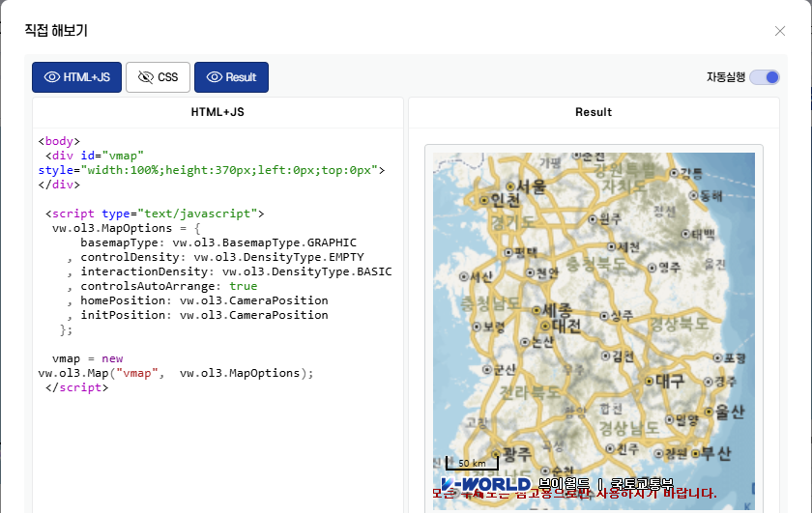Click the 직접 해보기 dialog title
Viewport: 812px width, 513px height.
pos(56,31)
